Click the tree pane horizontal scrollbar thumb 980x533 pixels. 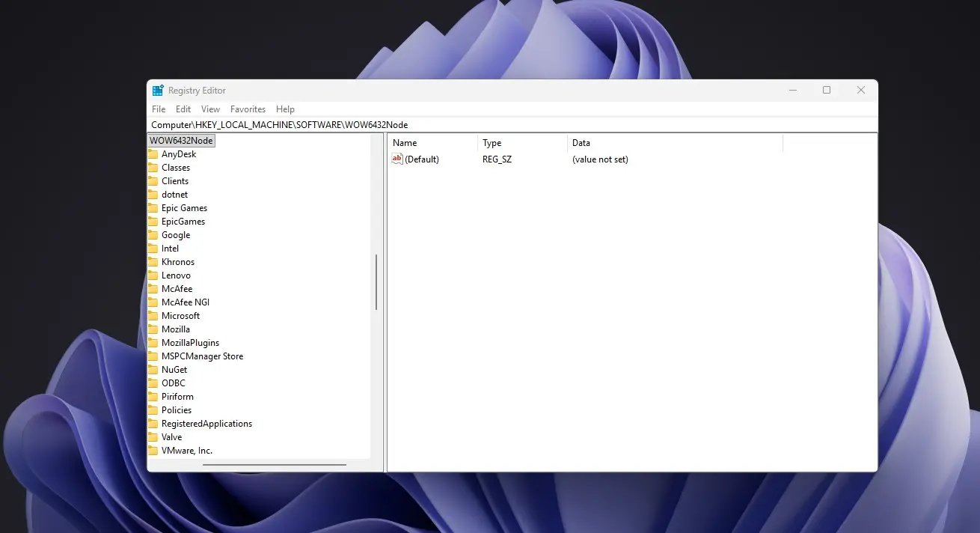tap(275, 465)
